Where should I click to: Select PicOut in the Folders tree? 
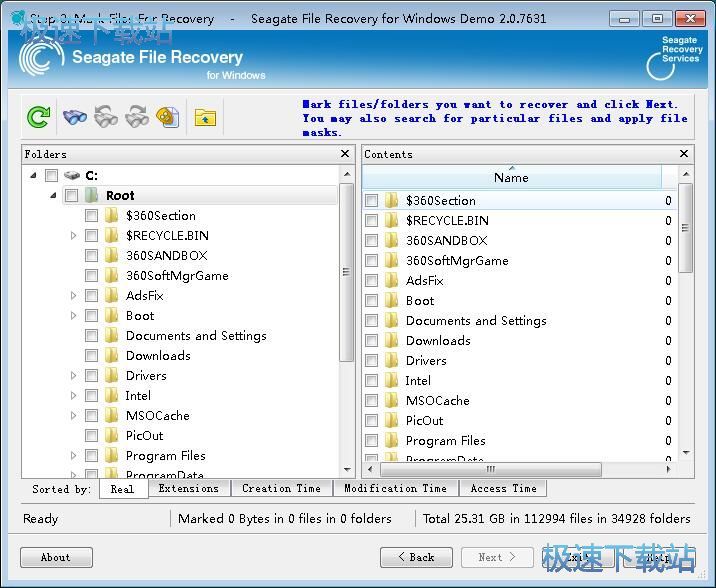click(144, 436)
